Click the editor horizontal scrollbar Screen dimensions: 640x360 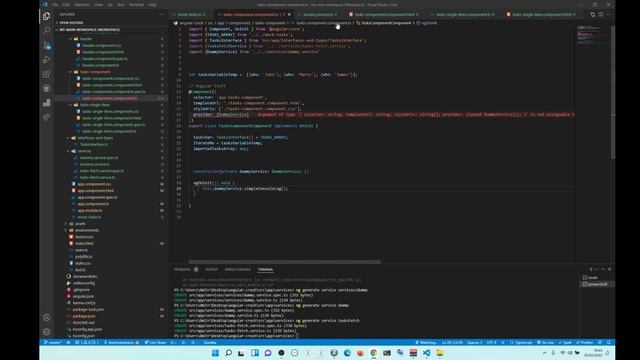coord(284,262)
